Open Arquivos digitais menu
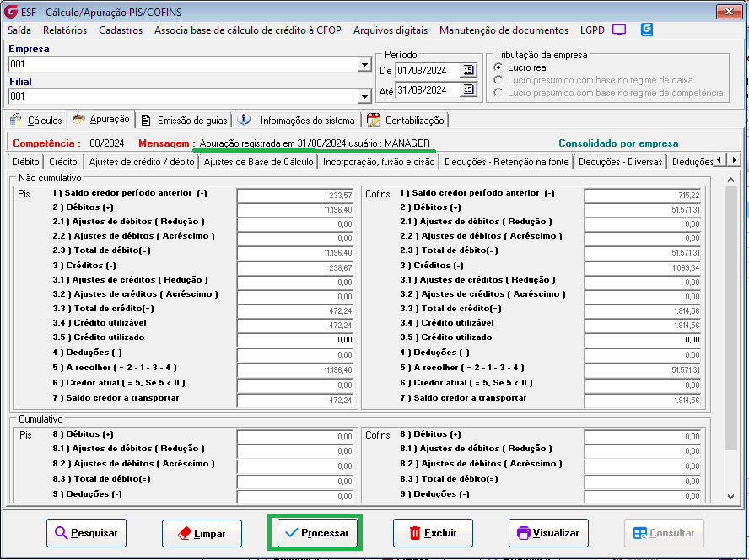 pos(391,30)
